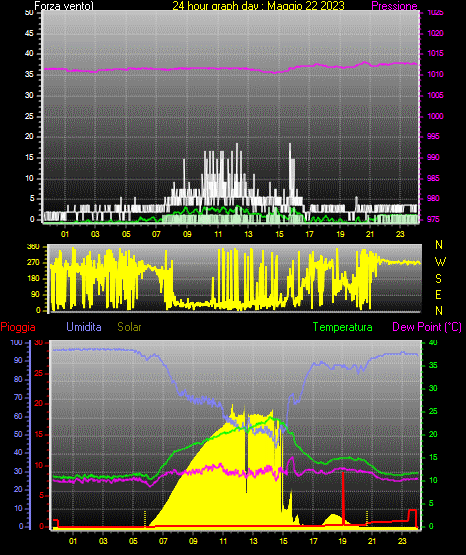Click the 90 humidity axis value
466x555 pixels.
18,360
